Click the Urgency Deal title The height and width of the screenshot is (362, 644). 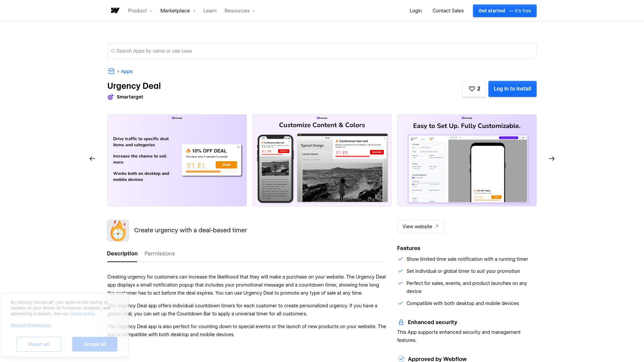tap(134, 86)
